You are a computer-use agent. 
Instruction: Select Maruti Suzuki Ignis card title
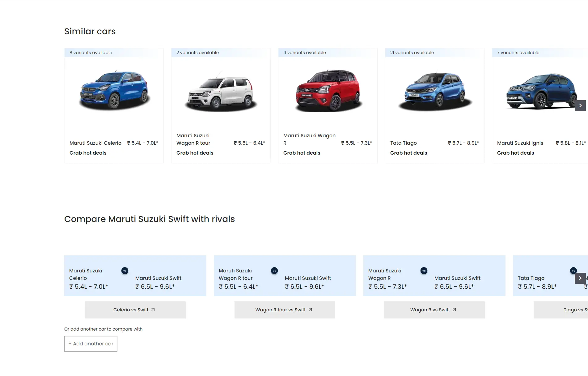[x=520, y=143]
